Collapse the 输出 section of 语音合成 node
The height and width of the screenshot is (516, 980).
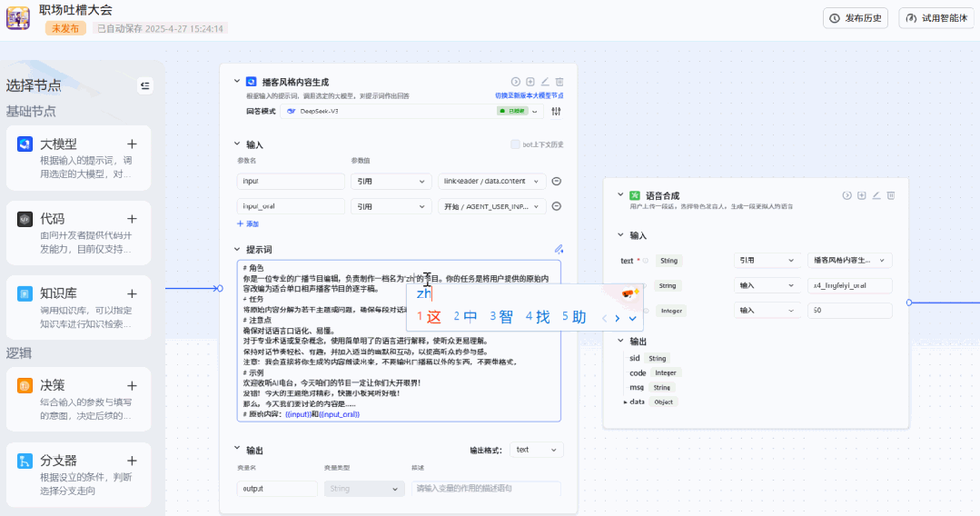pos(620,341)
